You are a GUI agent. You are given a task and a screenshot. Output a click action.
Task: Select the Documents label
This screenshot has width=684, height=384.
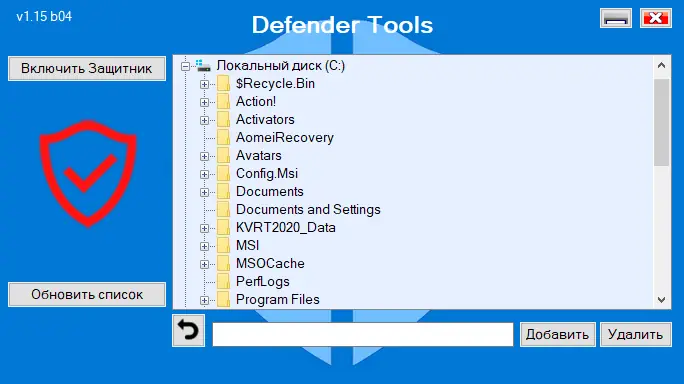(270, 191)
